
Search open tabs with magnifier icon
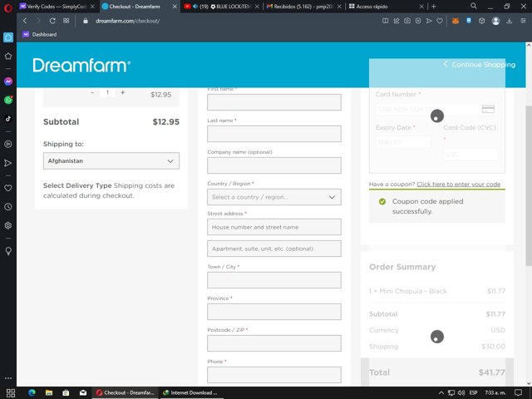pyautogui.click(x=474, y=6)
